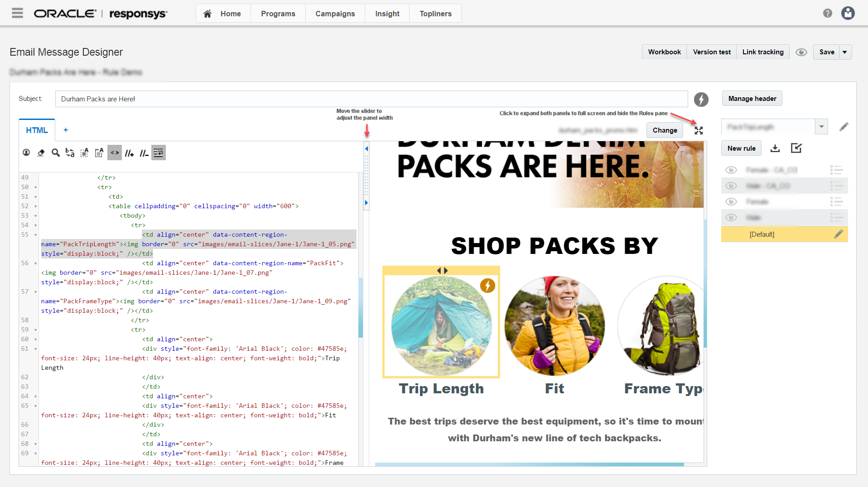The height and width of the screenshot is (487, 868).
Task: Open Link tracking
Action: 763,52
